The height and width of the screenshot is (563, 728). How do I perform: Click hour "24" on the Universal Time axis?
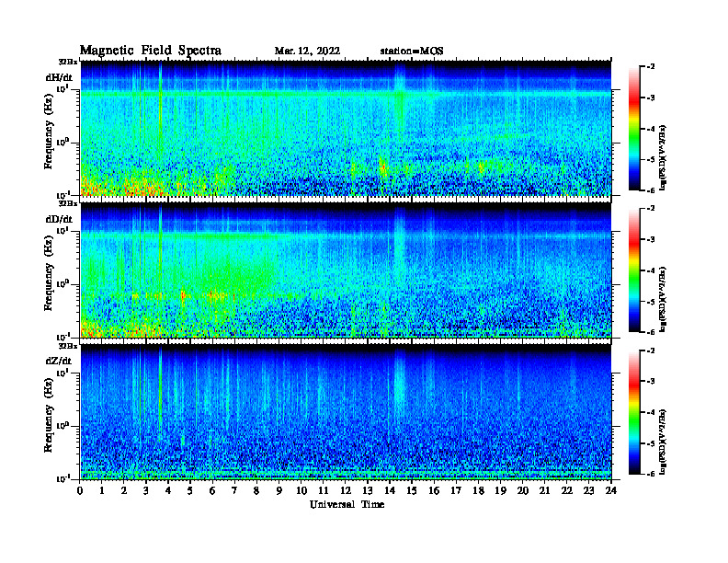[x=611, y=491]
